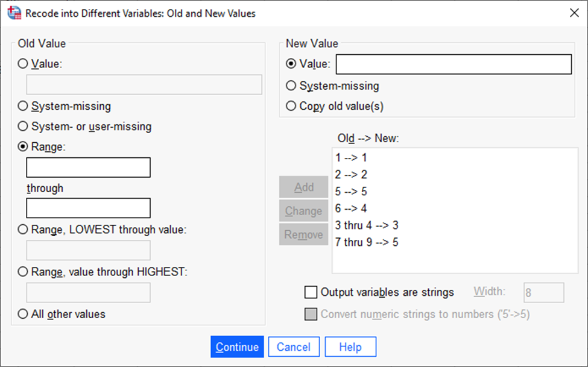Choose Range, LOWEST through value option
Image resolution: width=588 pixels, height=367 pixels.
click(23, 230)
